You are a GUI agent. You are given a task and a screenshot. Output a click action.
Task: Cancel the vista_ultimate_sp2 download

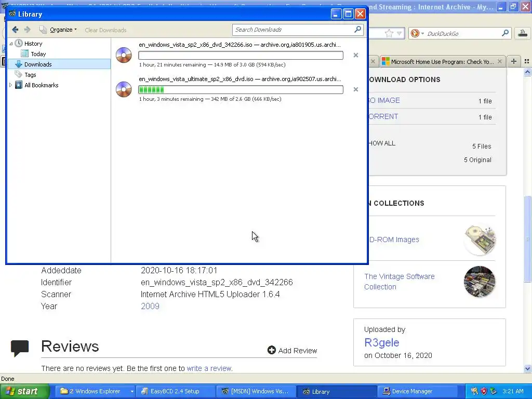355,89
